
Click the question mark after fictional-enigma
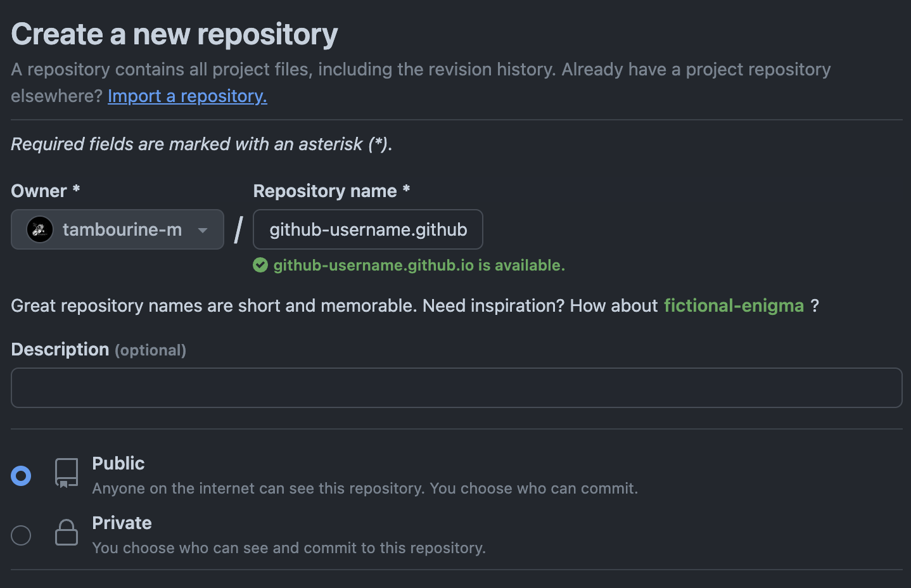(x=815, y=305)
